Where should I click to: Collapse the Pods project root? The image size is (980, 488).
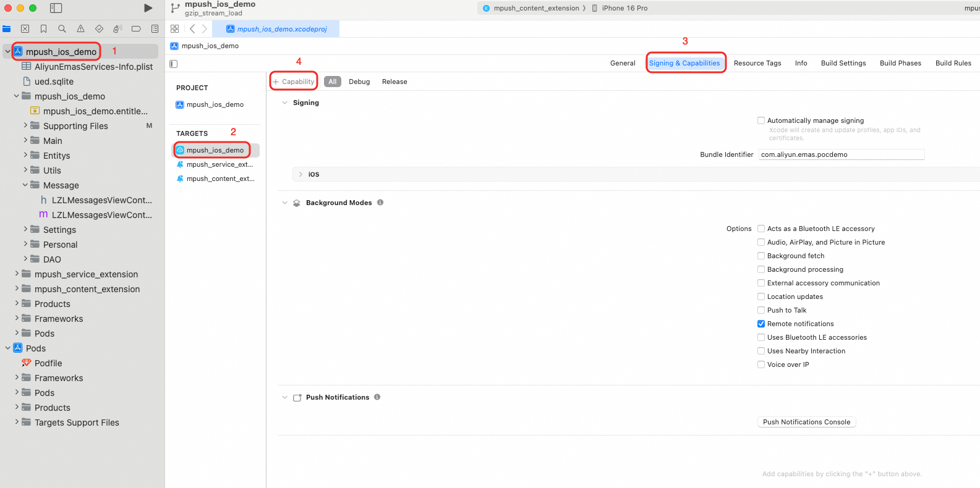(8, 348)
